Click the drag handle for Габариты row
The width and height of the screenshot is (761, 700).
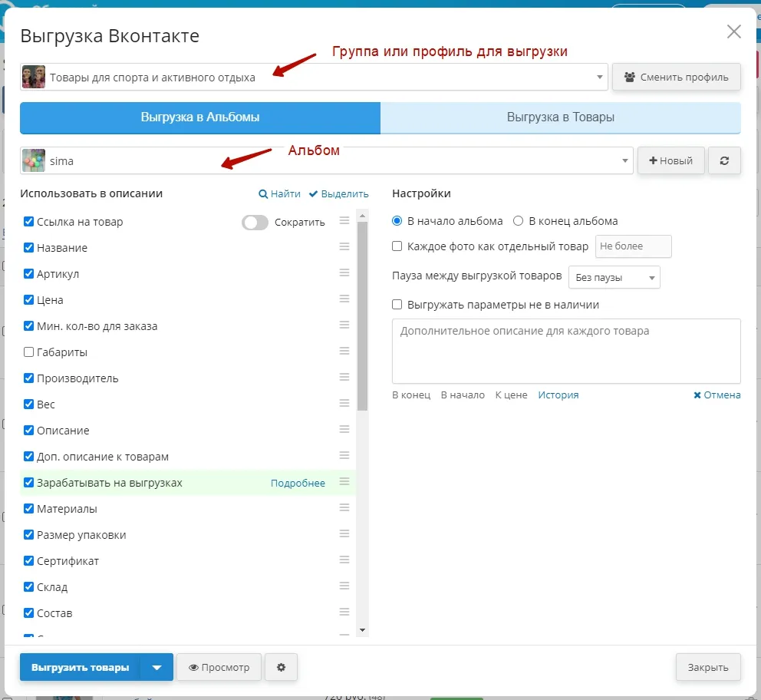(x=344, y=351)
